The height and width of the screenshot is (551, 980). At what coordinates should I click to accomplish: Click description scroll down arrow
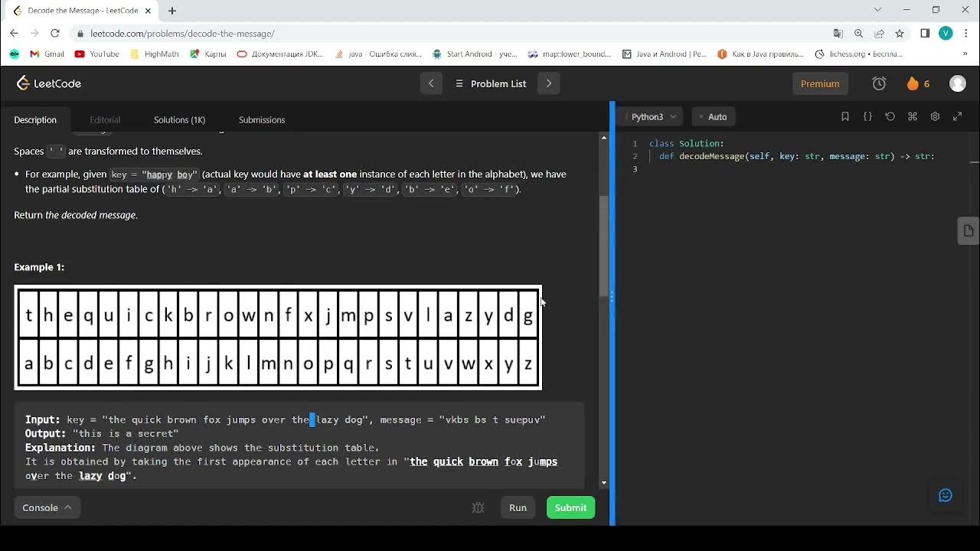coord(603,483)
